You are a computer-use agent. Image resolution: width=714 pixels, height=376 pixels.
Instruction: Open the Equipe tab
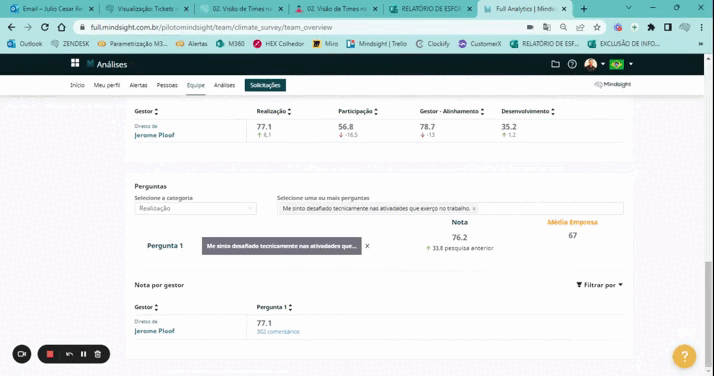(x=196, y=85)
